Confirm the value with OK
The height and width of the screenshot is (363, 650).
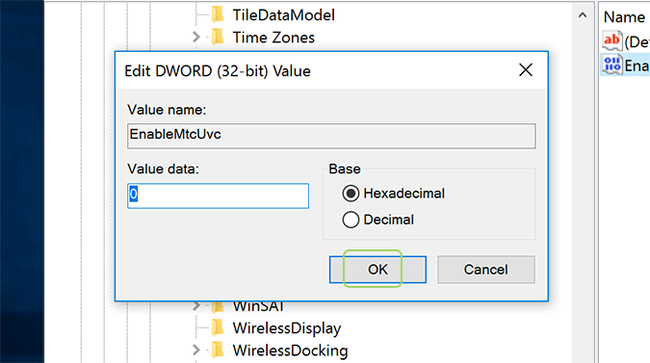(x=378, y=270)
